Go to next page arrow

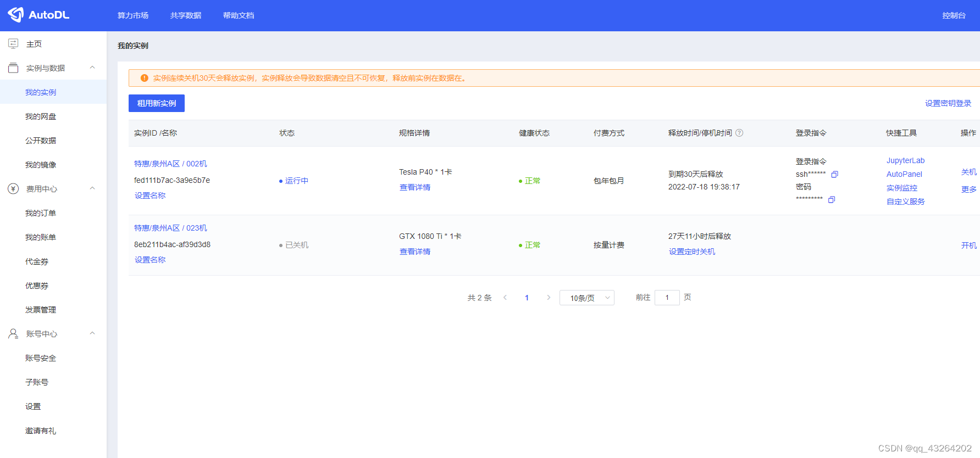(549, 298)
